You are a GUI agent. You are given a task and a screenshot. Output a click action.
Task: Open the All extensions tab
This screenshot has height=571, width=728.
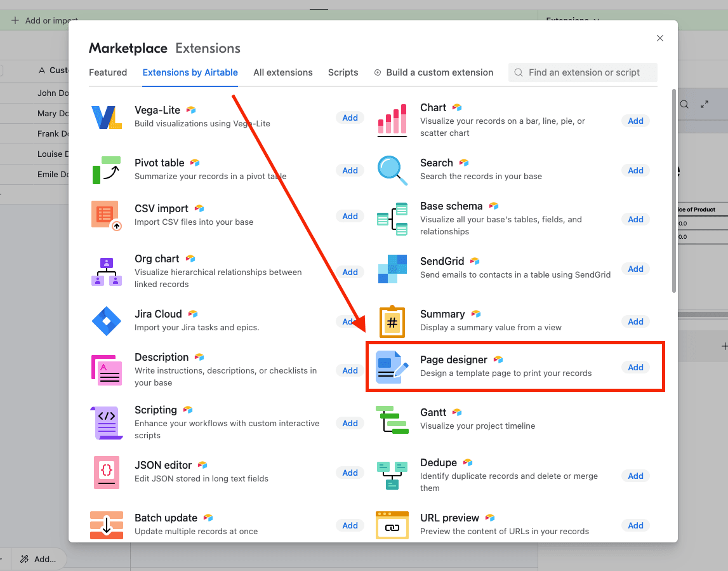(282, 72)
